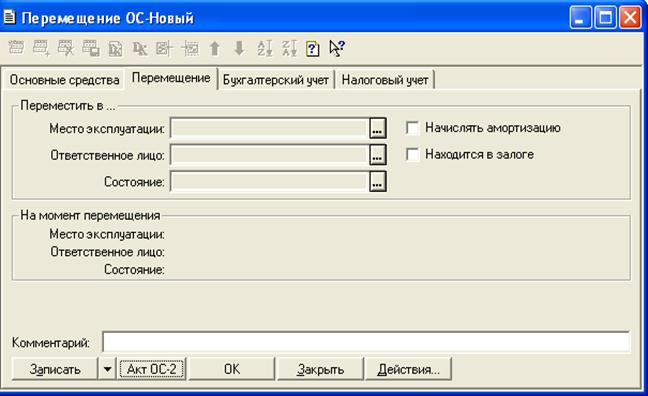Click the document icon in title bar
Screen dimensions: 648x396
[9, 17]
